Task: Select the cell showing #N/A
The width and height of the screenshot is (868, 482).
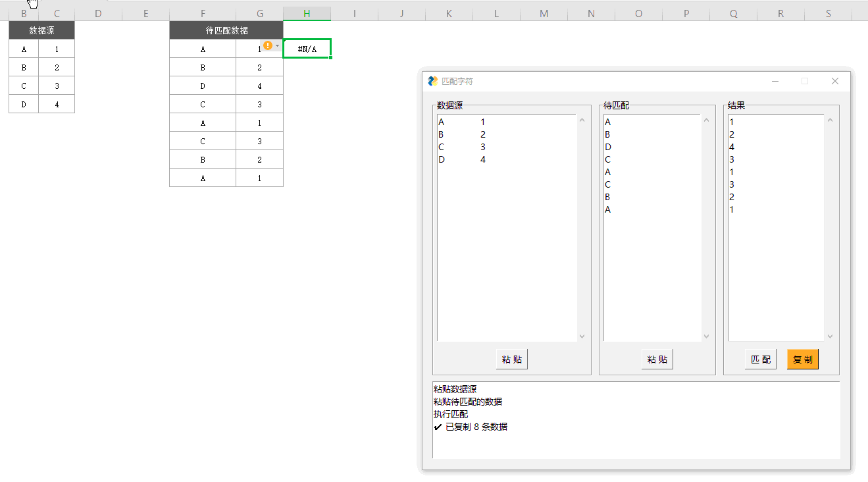Action: [307, 48]
